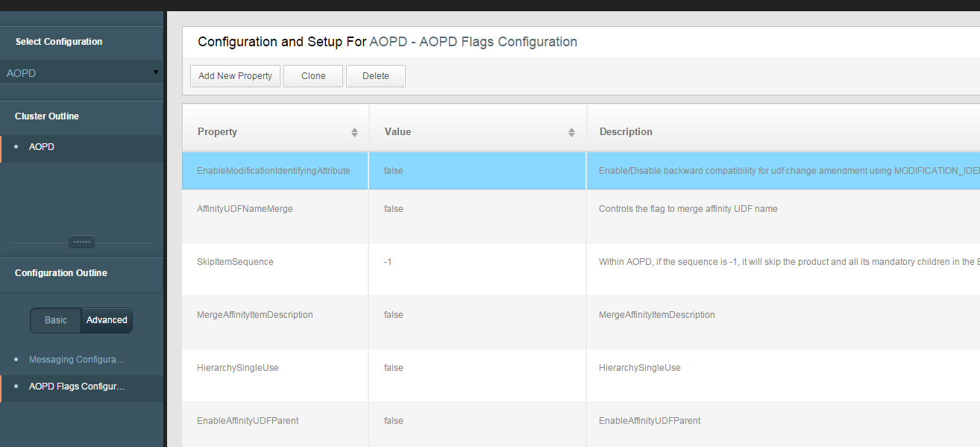Switch to Basic configuration mode
The image size is (980, 447).
click(x=56, y=320)
